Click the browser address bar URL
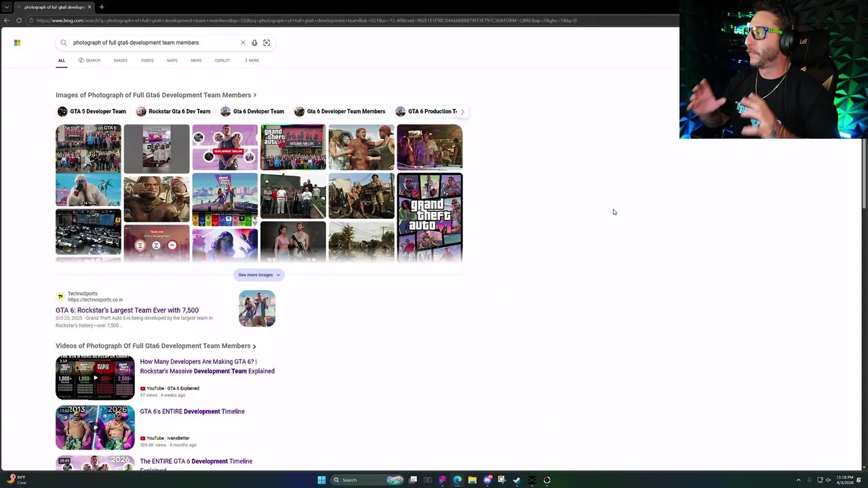This screenshot has width=868, height=488. pyautogui.click(x=307, y=20)
